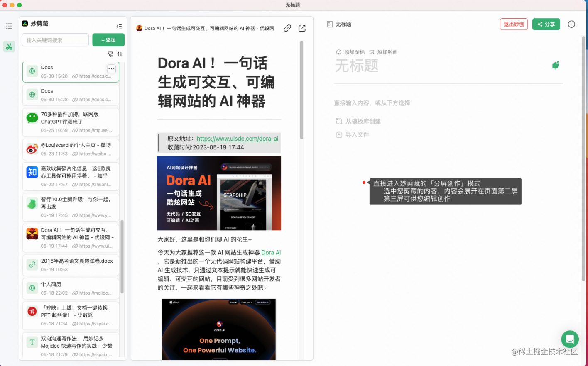The width and height of the screenshot is (588, 366).
Task: Click the T icon of 双向沟通写作法 clip
Action: pyautogui.click(x=32, y=342)
